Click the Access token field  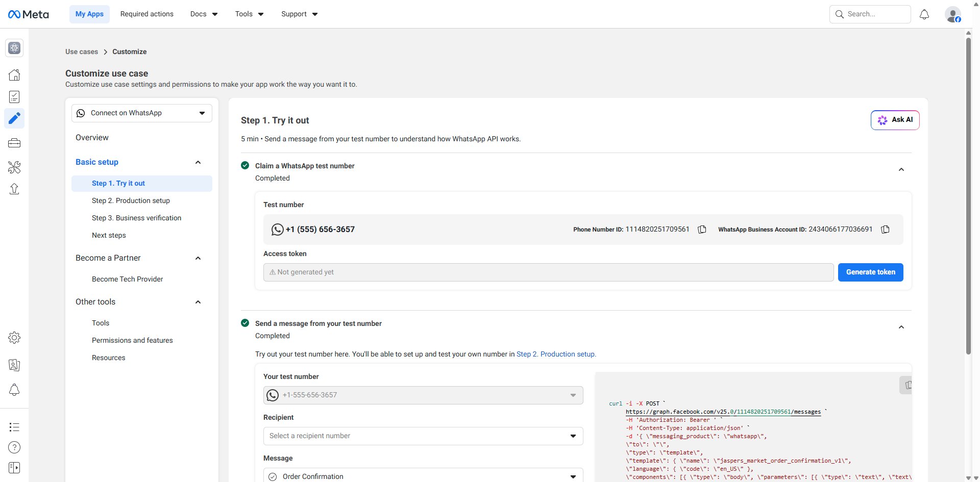pyautogui.click(x=548, y=272)
